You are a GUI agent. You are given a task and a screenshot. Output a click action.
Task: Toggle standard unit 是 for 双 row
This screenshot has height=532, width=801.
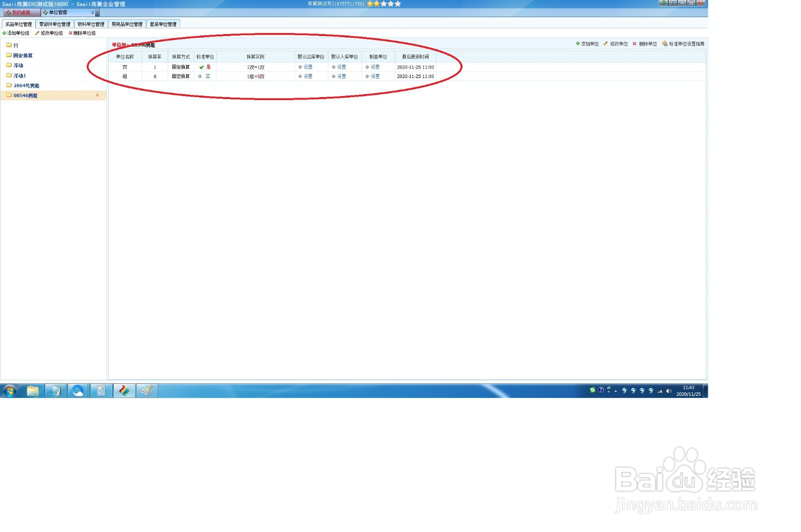click(205, 67)
